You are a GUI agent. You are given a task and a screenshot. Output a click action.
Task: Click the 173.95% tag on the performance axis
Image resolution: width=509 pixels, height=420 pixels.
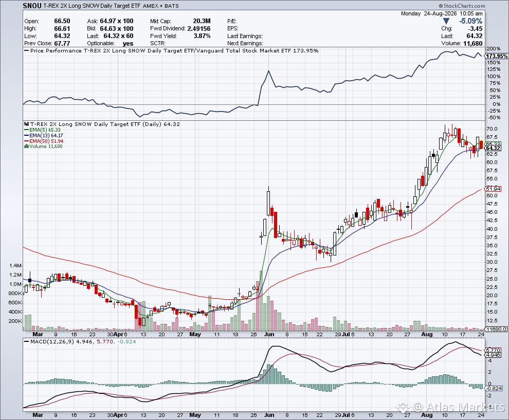pyautogui.click(x=497, y=56)
